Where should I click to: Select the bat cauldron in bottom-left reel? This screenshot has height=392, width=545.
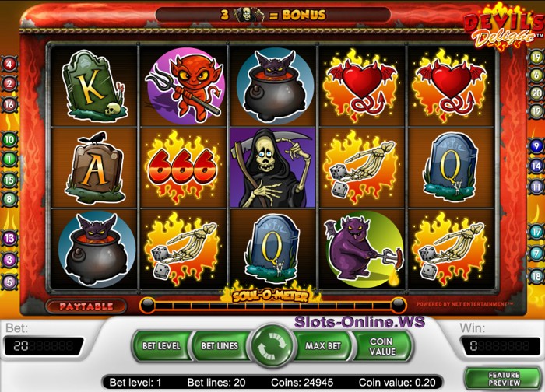pyautogui.click(x=97, y=249)
